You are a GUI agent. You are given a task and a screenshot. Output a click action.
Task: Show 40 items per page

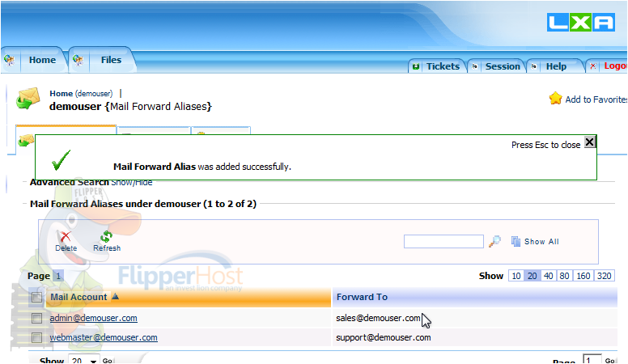pyautogui.click(x=549, y=276)
